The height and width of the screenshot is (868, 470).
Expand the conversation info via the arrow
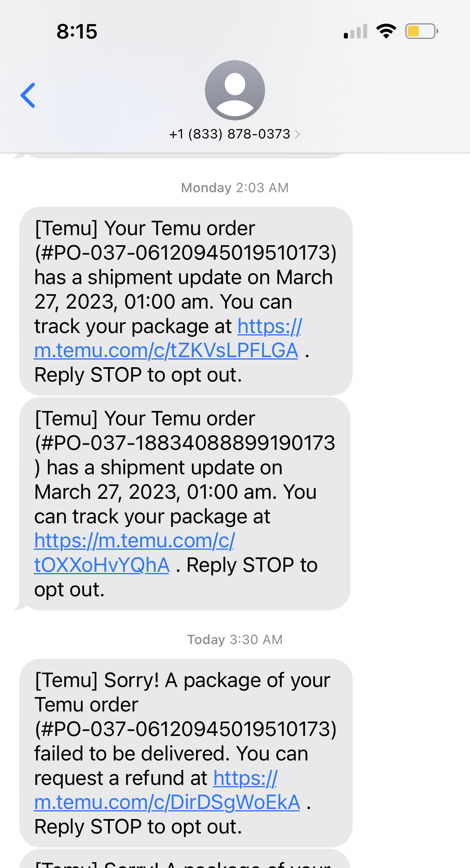tap(298, 134)
